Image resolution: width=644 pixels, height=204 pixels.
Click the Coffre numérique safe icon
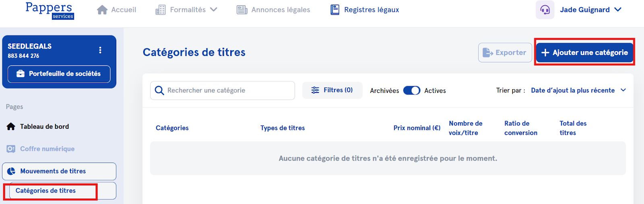click(x=11, y=149)
